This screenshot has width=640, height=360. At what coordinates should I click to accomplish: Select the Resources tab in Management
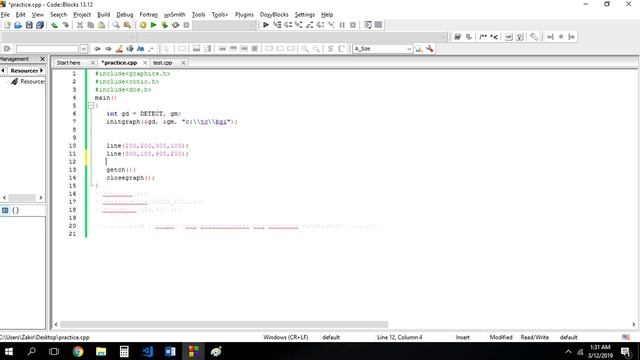tap(24, 71)
